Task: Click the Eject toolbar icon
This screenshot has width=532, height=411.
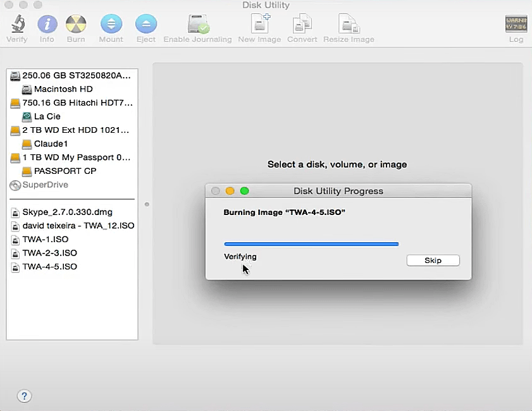Action: [146, 25]
